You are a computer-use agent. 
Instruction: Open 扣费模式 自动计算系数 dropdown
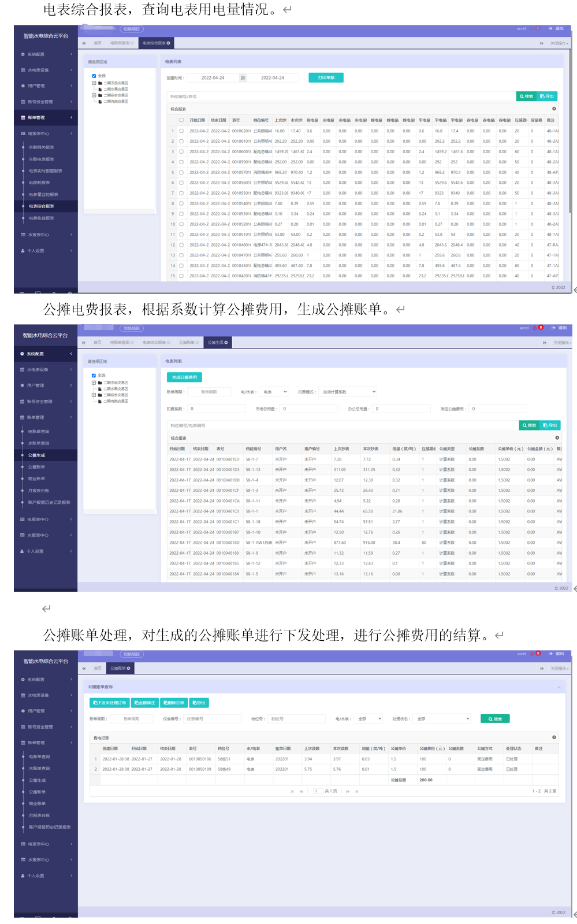click(x=348, y=392)
